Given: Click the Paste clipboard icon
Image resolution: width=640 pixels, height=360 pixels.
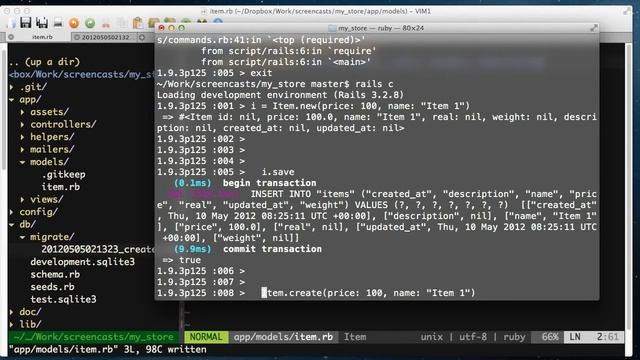Looking at the screenshot, I should click(138, 23).
